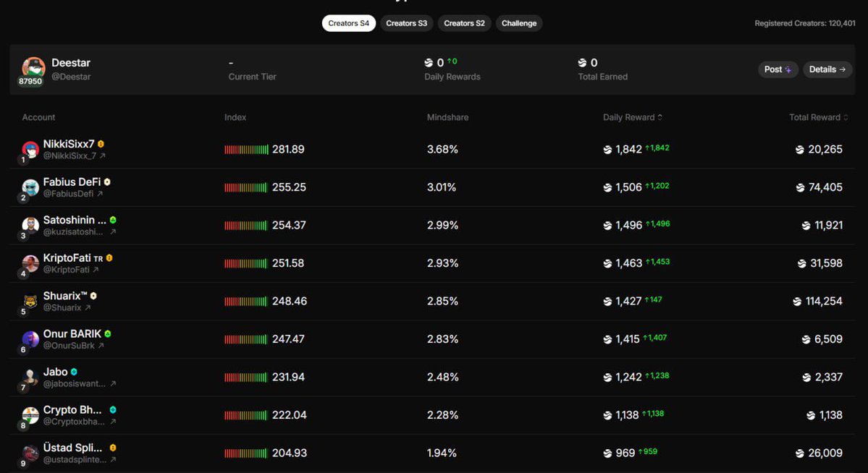Click Shuarix's total reward 114,254
This screenshot has width=868, height=473.
pyautogui.click(x=824, y=302)
